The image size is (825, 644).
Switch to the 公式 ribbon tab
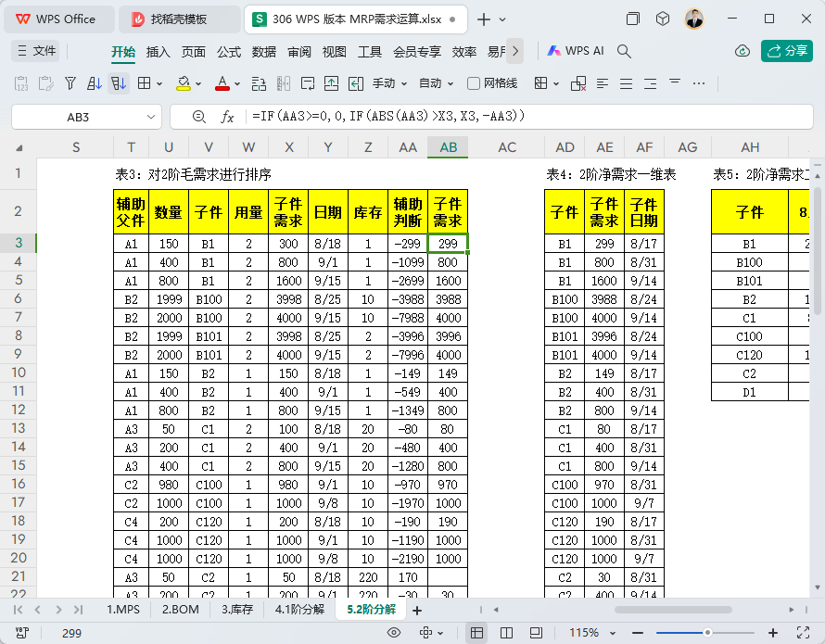(229, 52)
